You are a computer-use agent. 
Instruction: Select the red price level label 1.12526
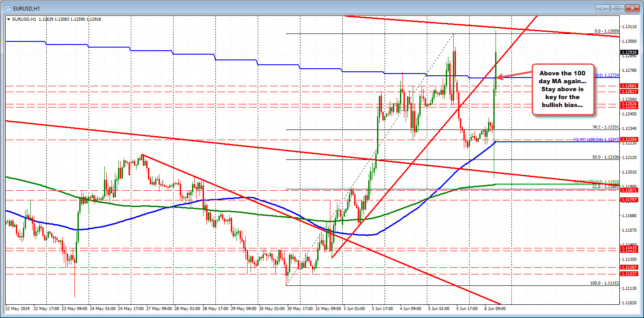tap(629, 104)
